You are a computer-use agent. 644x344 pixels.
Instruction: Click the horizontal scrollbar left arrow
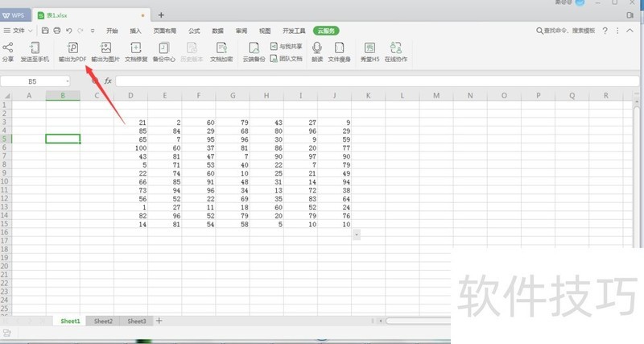coord(381,321)
